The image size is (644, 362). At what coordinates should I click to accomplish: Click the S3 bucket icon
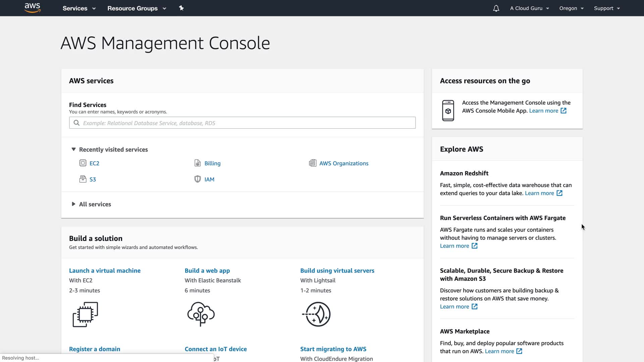[83, 179]
